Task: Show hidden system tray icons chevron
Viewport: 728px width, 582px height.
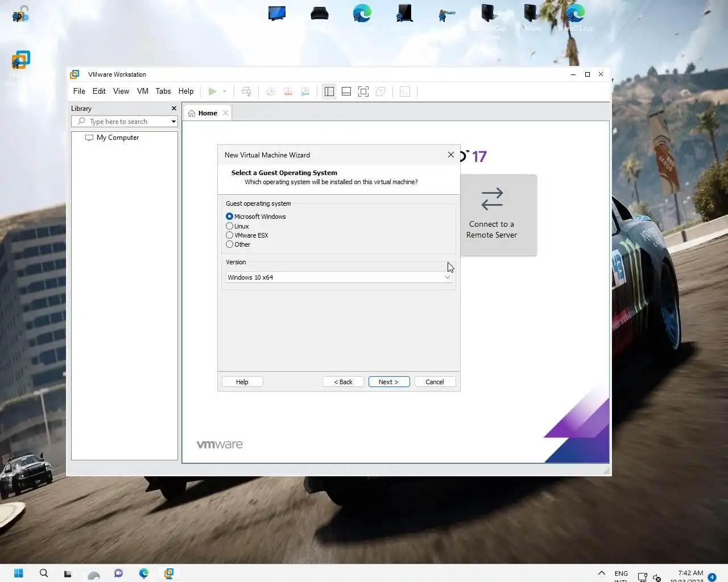Action: (601, 573)
